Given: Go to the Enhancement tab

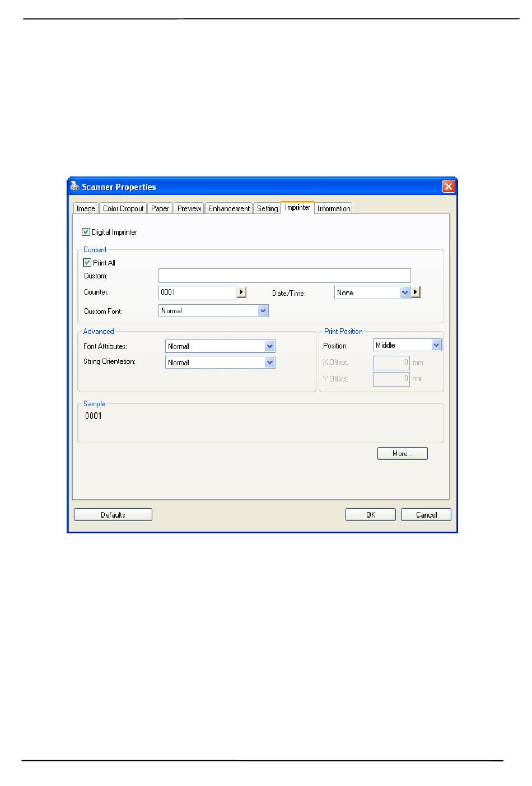Looking at the screenshot, I should pyautogui.click(x=229, y=208).
